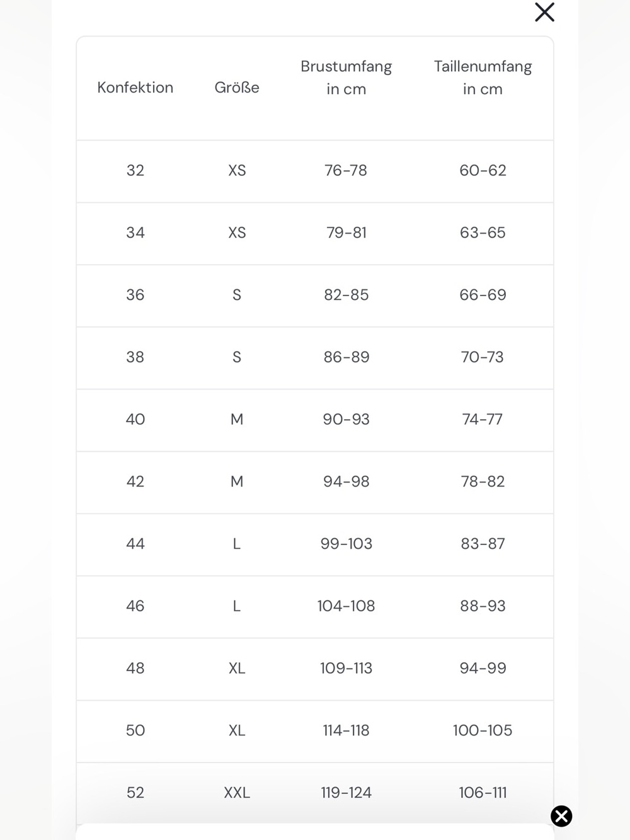The width and height of the screenshot is (630, 840).
Task: Click the 100-105 waist measurement
Action: point(483,730)
